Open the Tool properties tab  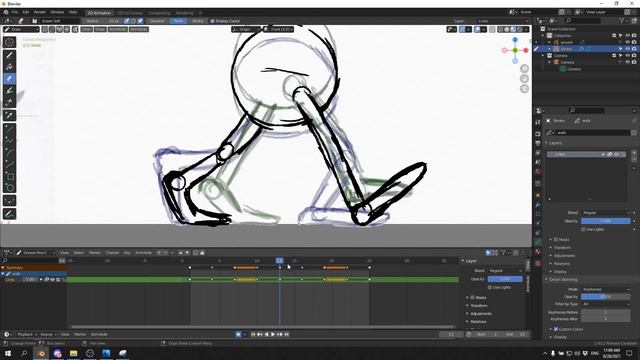pos(538,122)
